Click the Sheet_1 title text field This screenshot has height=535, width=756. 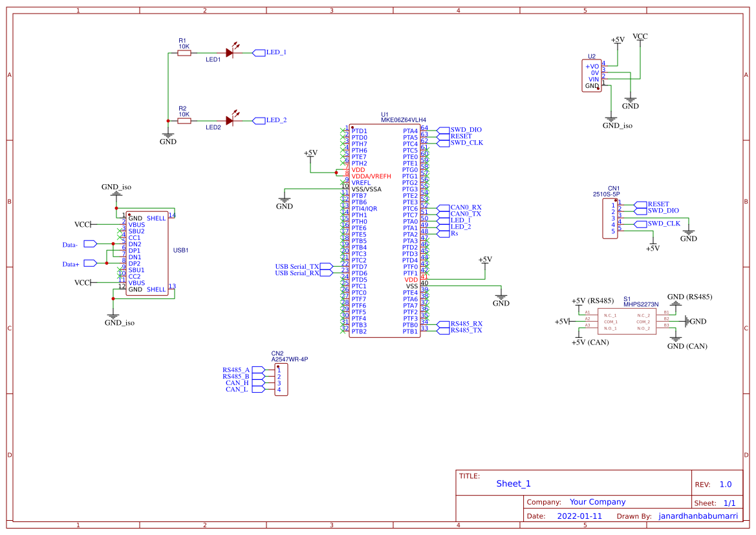[512, 483]
